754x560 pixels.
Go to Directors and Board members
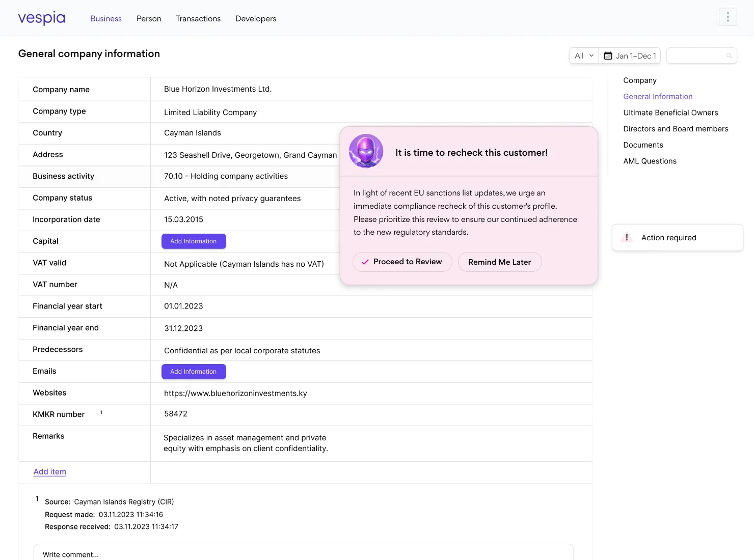(676, 129)
